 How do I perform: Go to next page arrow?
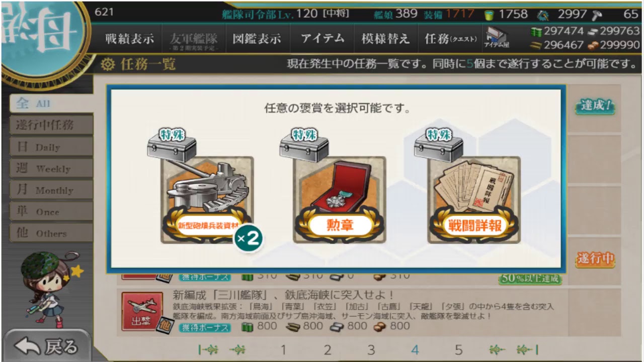497,349
